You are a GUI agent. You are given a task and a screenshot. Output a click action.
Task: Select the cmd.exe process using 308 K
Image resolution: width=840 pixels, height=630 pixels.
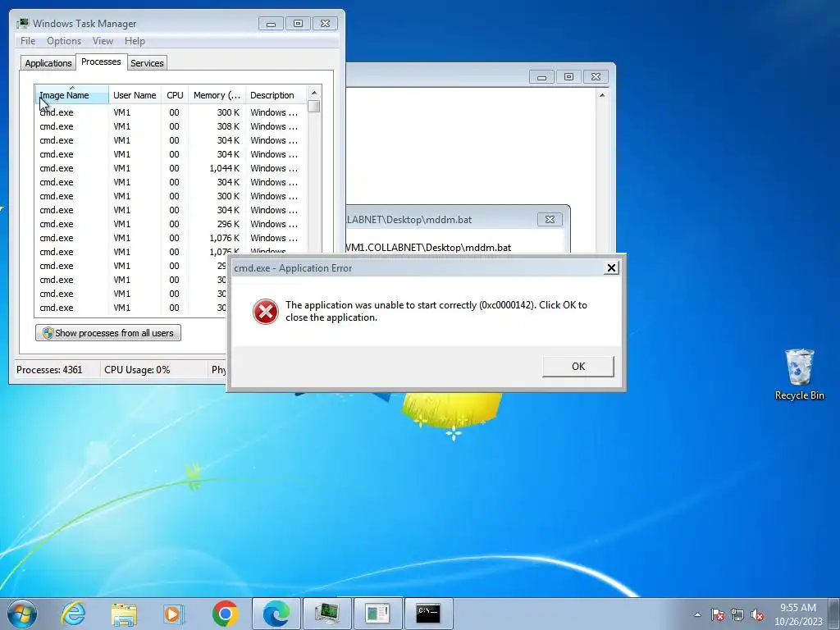click(171, 126)
